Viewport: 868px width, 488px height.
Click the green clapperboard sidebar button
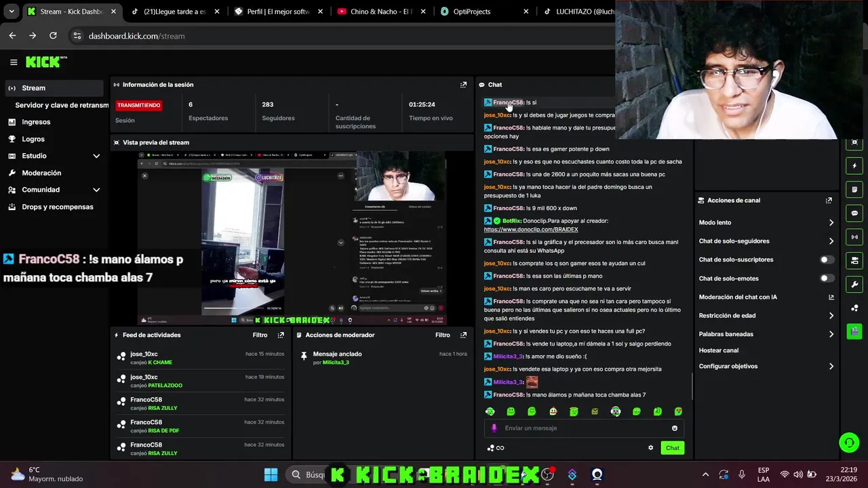click(x=854, y=331)
